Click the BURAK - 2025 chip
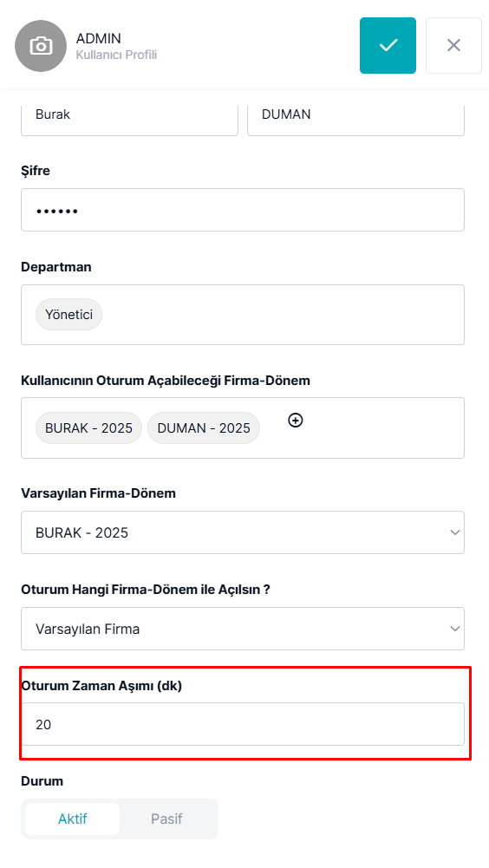Screen dimensions: 489x868 pos(88,427)
